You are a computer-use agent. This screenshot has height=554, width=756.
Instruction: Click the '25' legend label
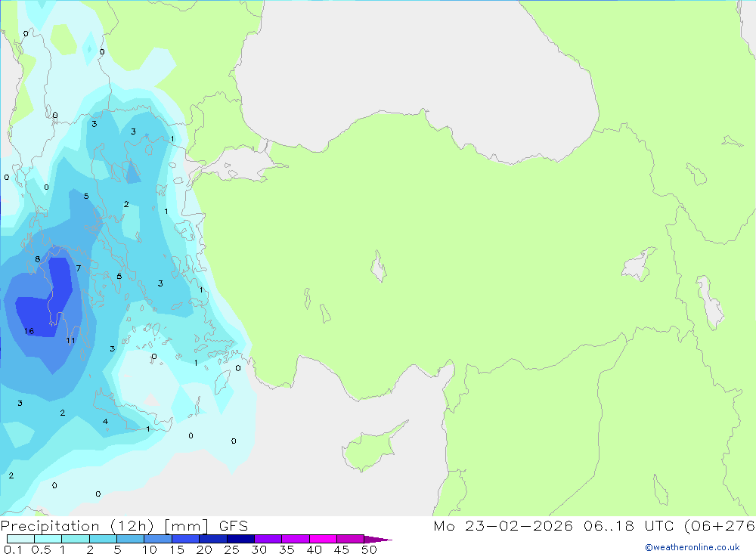[x=232, y=549]
